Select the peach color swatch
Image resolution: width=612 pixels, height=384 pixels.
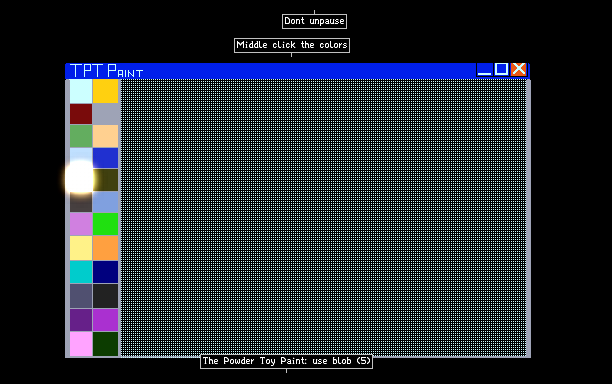tap(105, 136)
